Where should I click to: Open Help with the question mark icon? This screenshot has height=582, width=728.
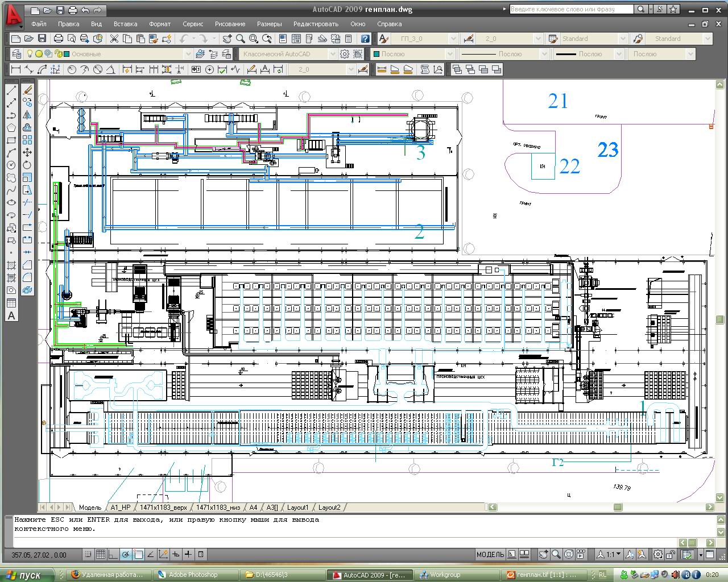pyautogui.click(x=365, y=39)
